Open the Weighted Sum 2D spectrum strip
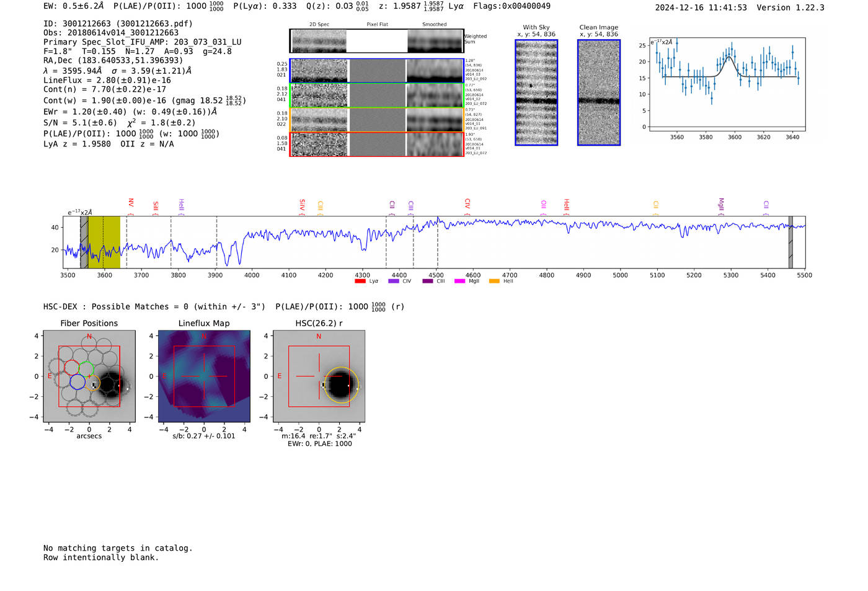 tap(377, 41)
